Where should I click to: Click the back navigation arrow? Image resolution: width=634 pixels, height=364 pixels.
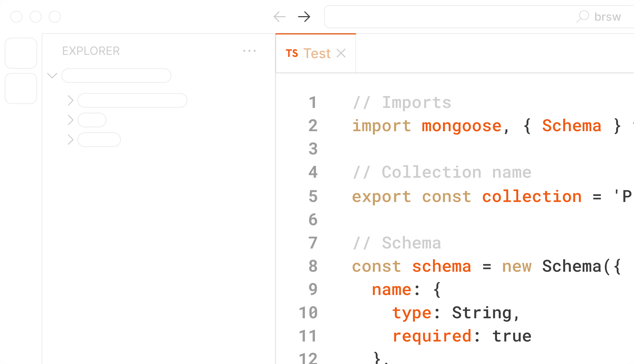click(280, 17)
